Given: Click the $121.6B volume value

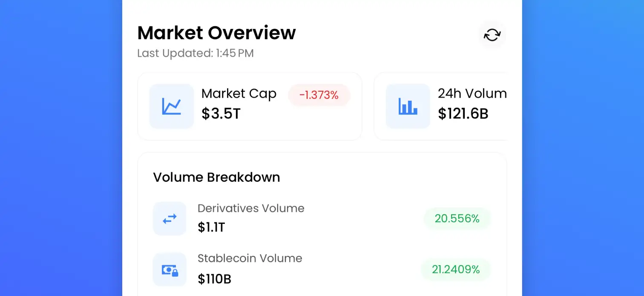Looking at the screenshot, I should [463, 114].
